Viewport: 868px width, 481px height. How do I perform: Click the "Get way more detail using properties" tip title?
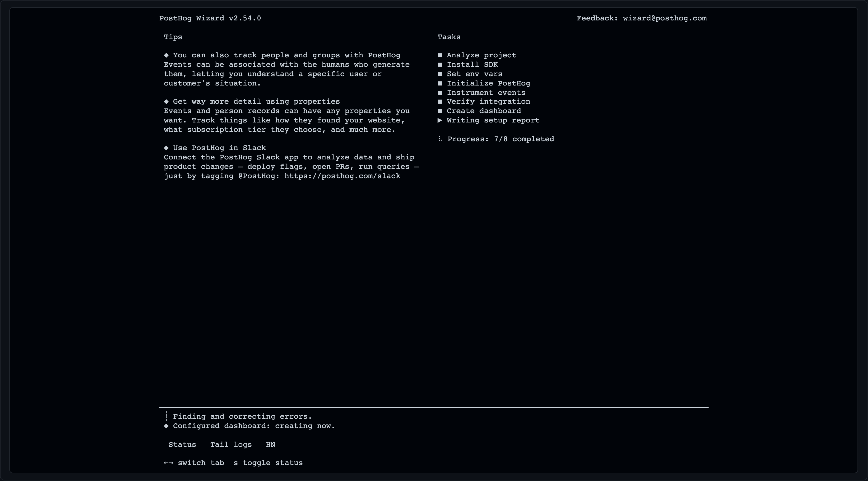point(256,102)
